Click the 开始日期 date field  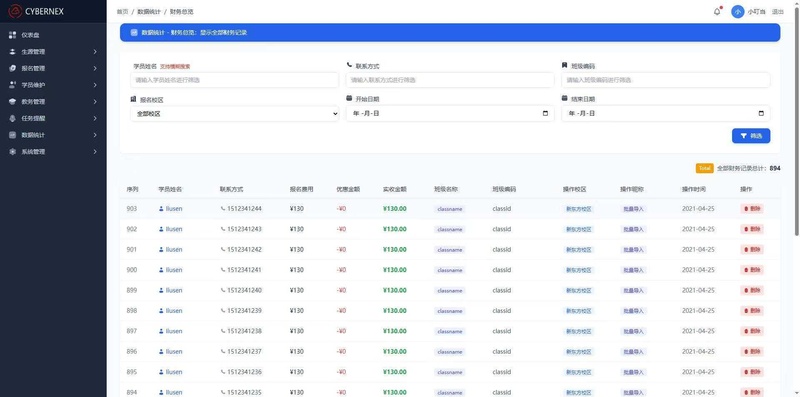450,114
